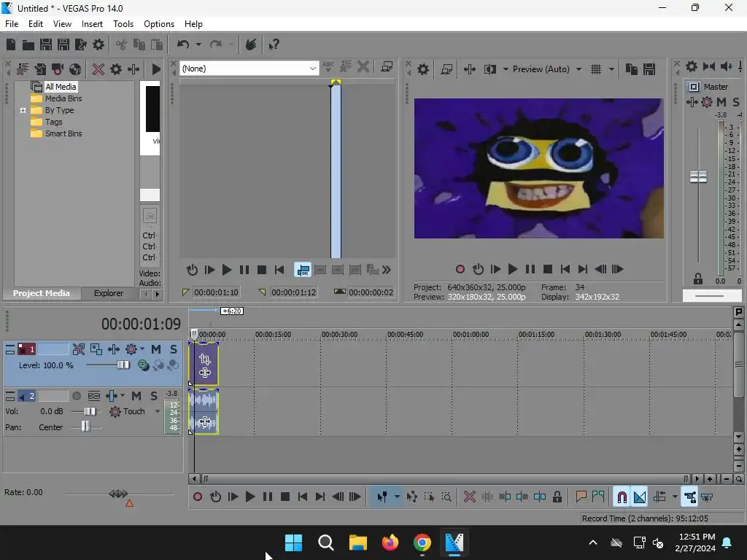The height and width of the screenshot is (560, 747).
Task: Click the Lock event padlock icon
Action: click(x=557, y=497)
